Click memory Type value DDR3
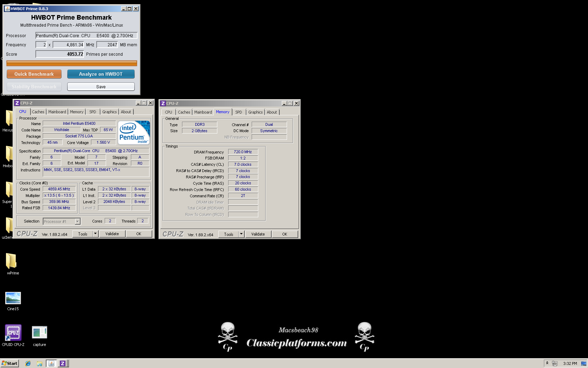 point(200,124)
